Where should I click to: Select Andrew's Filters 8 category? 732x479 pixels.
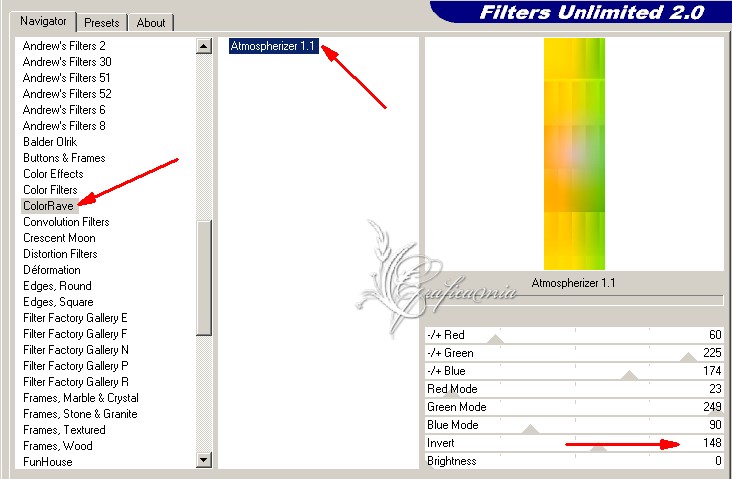coord(64,126)
